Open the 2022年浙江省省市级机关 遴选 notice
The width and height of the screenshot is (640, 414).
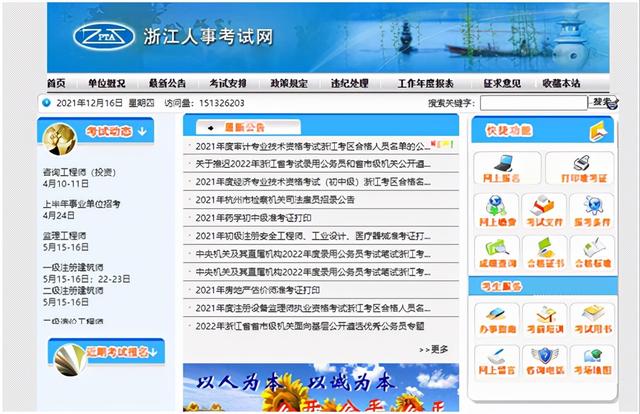coord(310,326)
